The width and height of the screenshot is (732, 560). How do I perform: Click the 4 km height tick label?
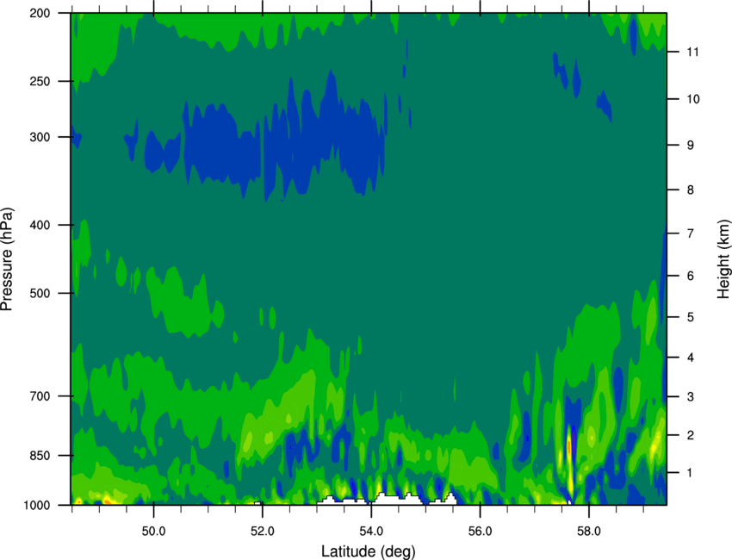(x=691, y=358)
